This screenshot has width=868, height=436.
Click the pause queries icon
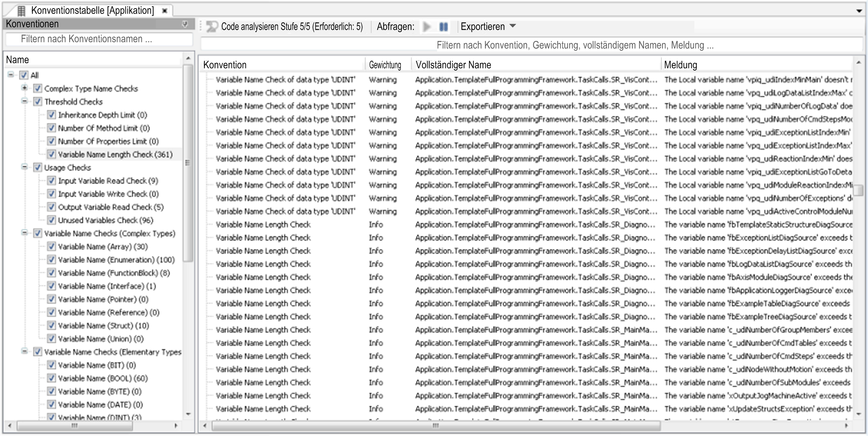(444, 26)
